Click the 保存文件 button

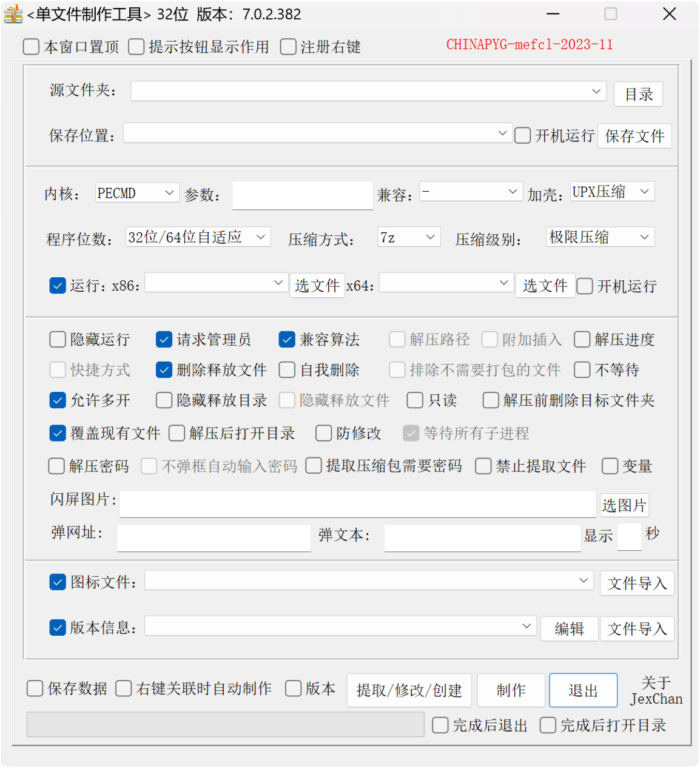pos(634,135)
